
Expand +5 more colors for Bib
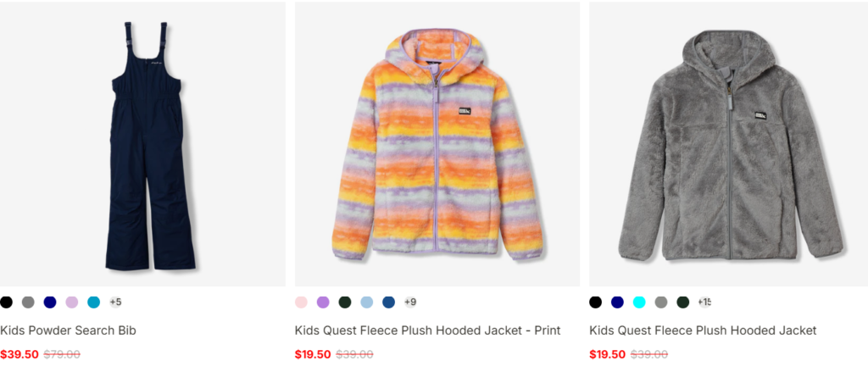[115, 303]
